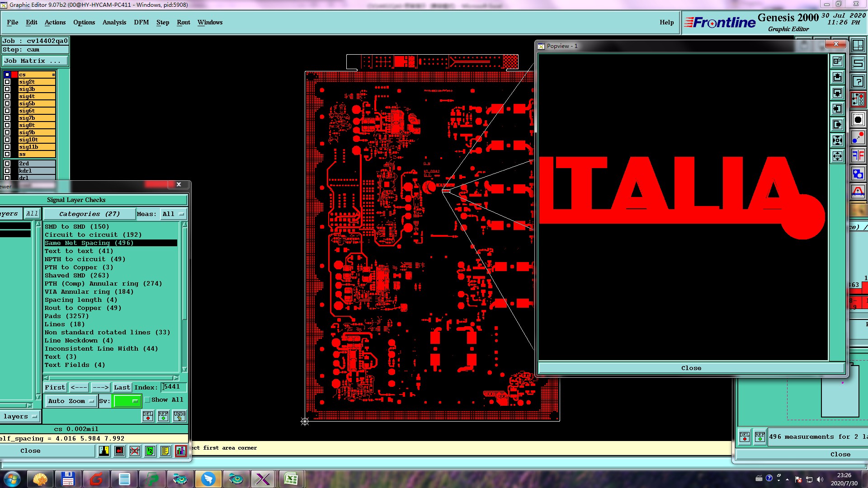Open the DFM menu
This screenshot has height=488, width=868.
pyautogui.click(x=141, y=22)
